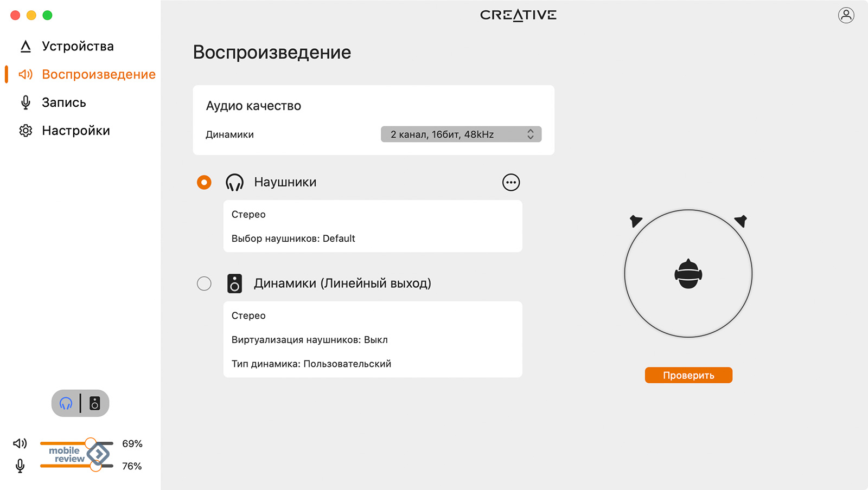The image size is (868, 490).
Task: Open the Воспроизведение section in sidebar
Action: 99,74
